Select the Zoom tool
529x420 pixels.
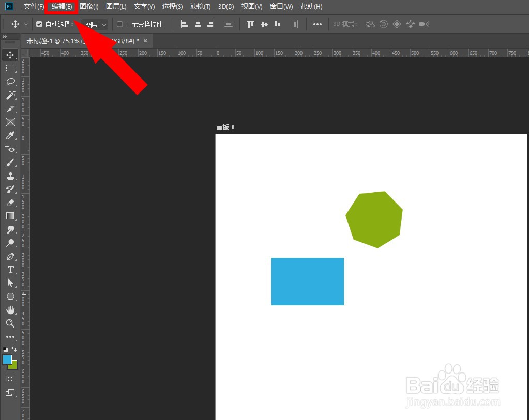pyautogui.click(x=10, y=323)
